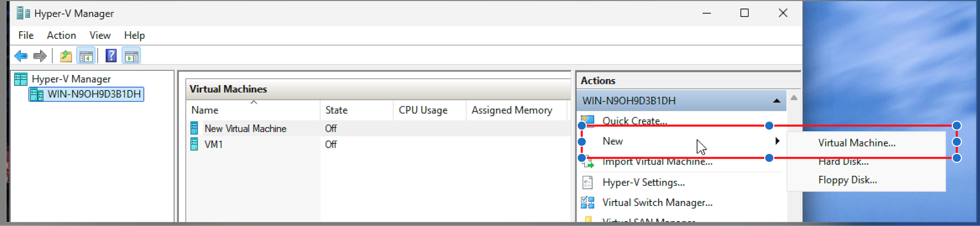The height and width of the screenshot is (226, 980).
Task: Click the Forward arrow toolbar icon
Action: click(40, 56)
